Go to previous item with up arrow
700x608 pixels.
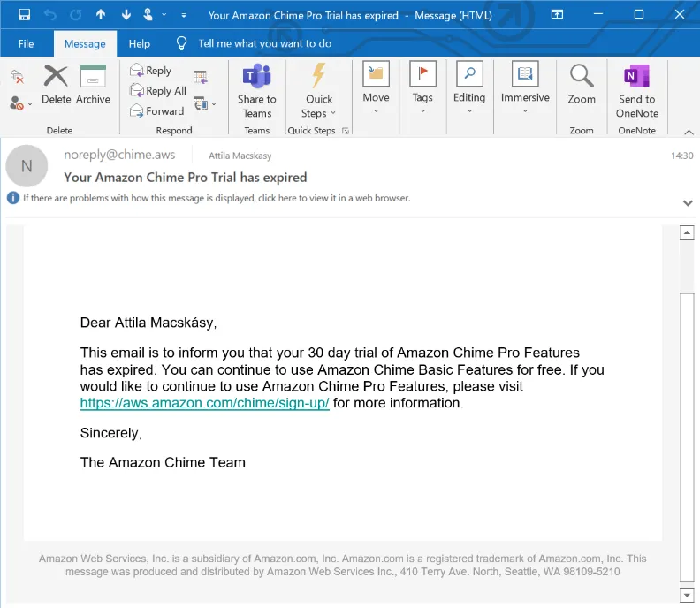(101, 15)
